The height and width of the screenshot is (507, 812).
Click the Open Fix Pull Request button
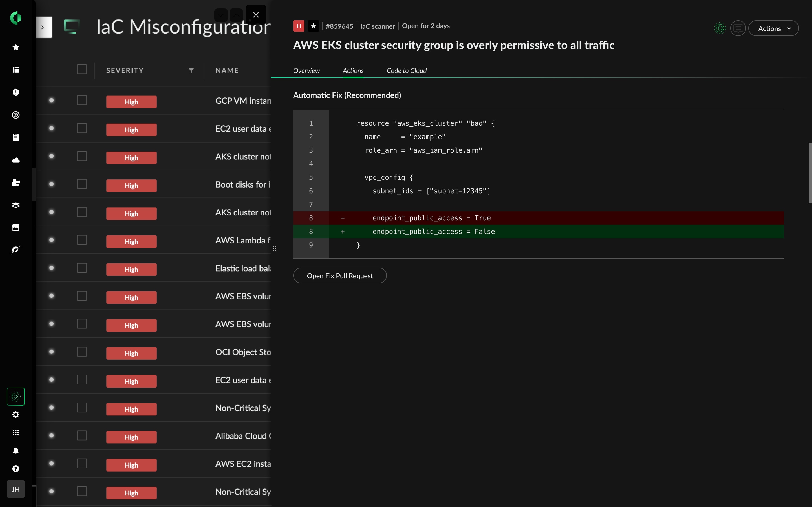(339, 275)
